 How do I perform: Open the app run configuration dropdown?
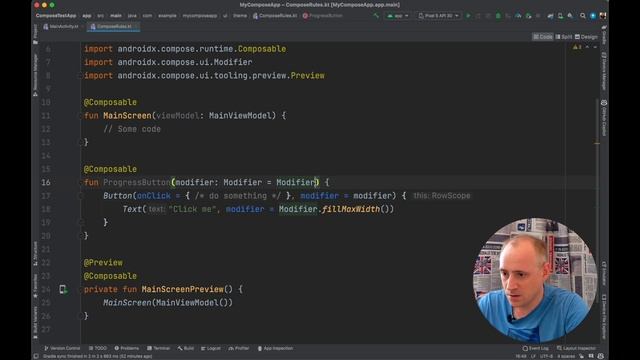[x=398, y=16]
